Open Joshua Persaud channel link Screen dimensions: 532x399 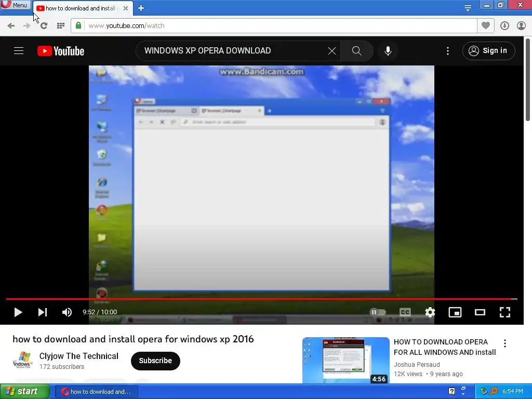pos(417,364)
